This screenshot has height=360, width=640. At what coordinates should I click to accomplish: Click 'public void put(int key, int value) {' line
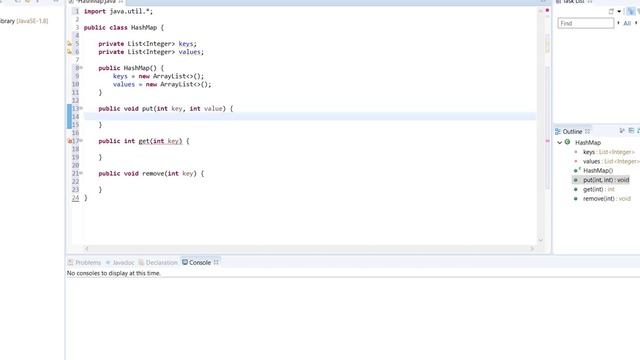[x=166, y=109]
